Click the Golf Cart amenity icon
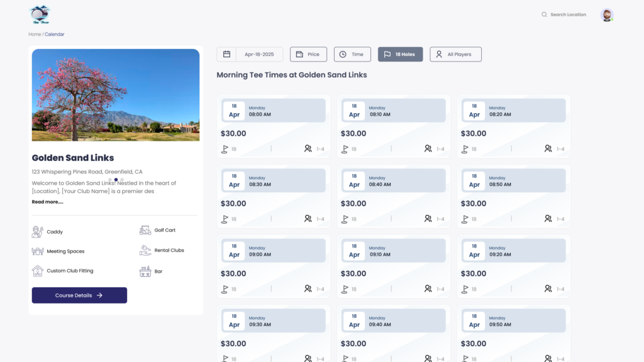The image size is (644, 362). pos(145,231)
